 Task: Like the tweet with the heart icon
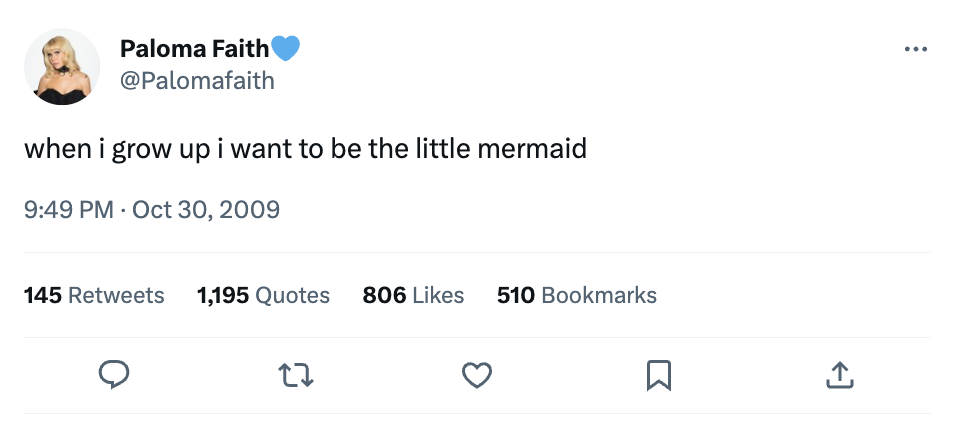477,375
